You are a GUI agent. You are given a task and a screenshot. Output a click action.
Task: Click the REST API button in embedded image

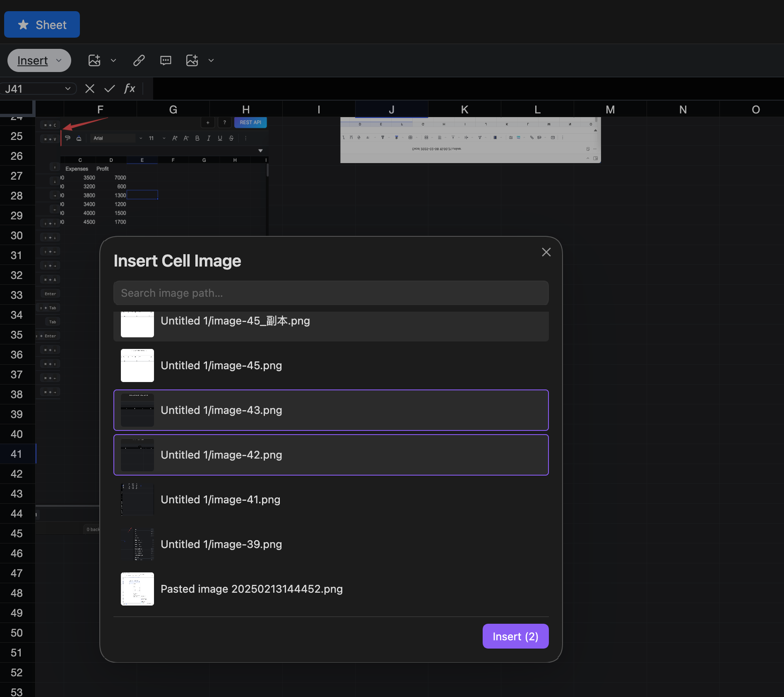pyautogui.click(x=250, y=123)
